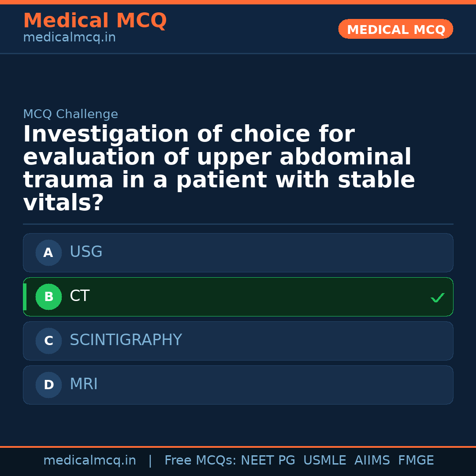Click the green letter B circle badge
The height and width of the screenshot is (476, 476).
coord(48,297)
